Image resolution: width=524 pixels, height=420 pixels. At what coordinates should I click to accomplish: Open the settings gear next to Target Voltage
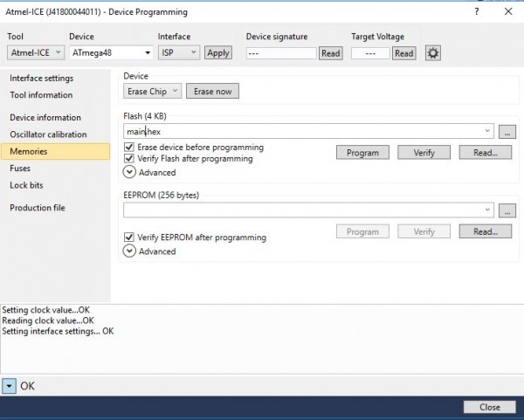[x=433, y=53]
